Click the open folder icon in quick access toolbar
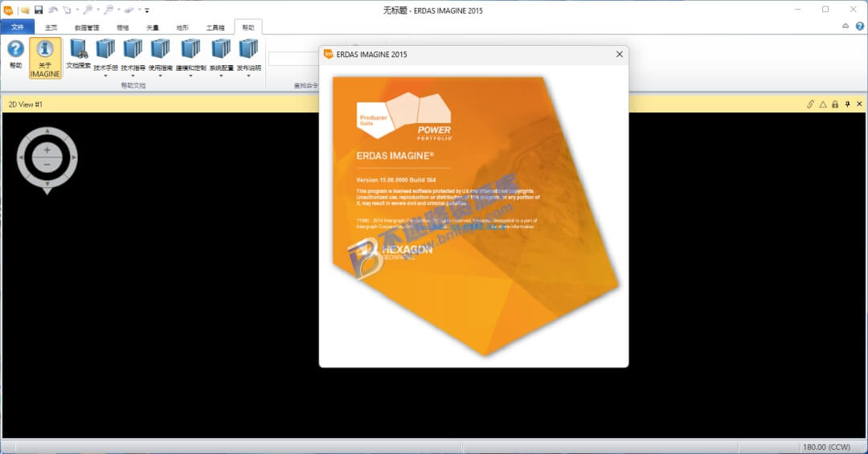 pyautogui.click(x=25, y=10)
